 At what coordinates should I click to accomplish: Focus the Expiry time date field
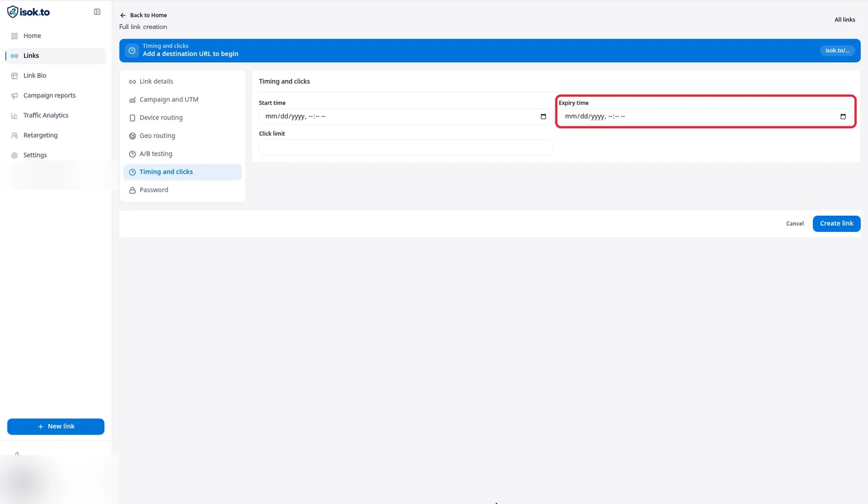[706, 117]
